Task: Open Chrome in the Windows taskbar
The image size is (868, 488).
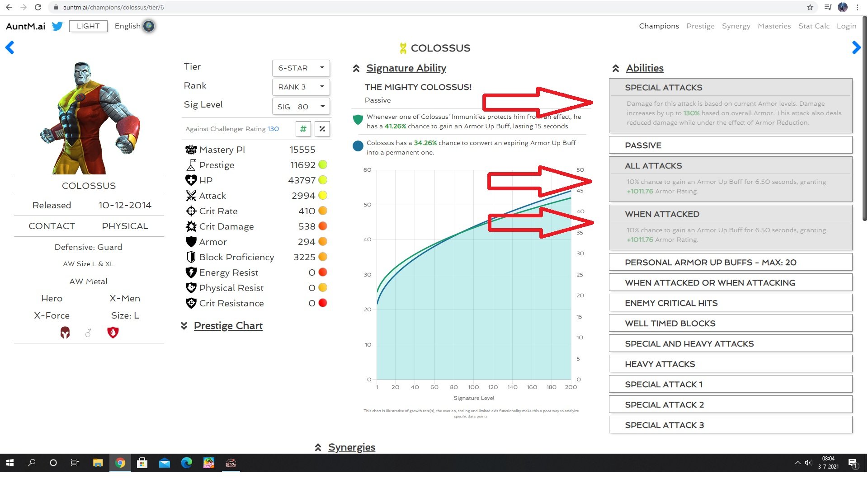Action: (x=120, y=463)
